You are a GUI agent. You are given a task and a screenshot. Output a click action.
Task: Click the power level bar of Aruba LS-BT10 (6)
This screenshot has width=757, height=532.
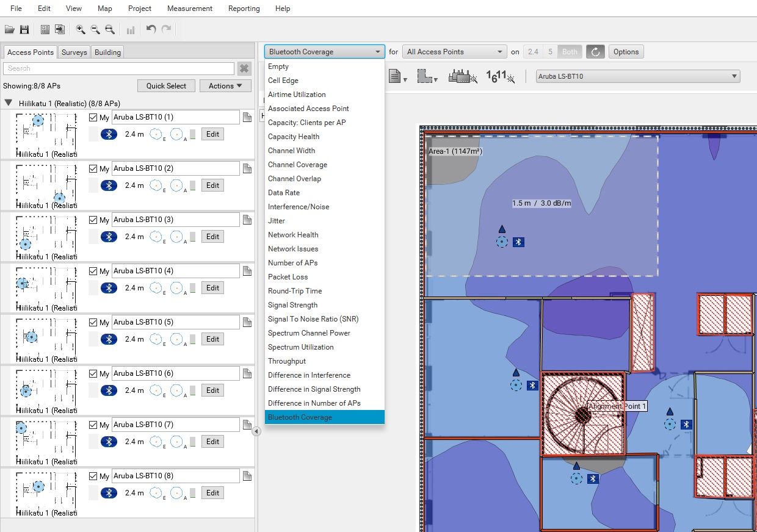[x=193, y=390]
